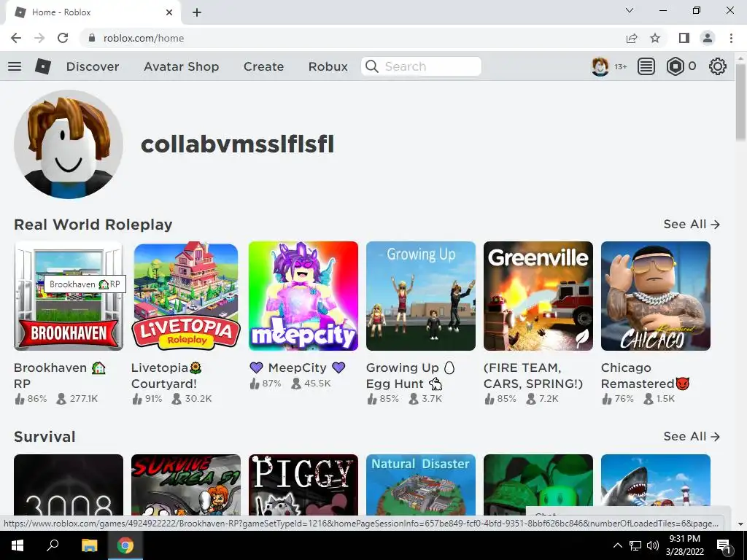Show hidden system tray icons

coord(617,545)
